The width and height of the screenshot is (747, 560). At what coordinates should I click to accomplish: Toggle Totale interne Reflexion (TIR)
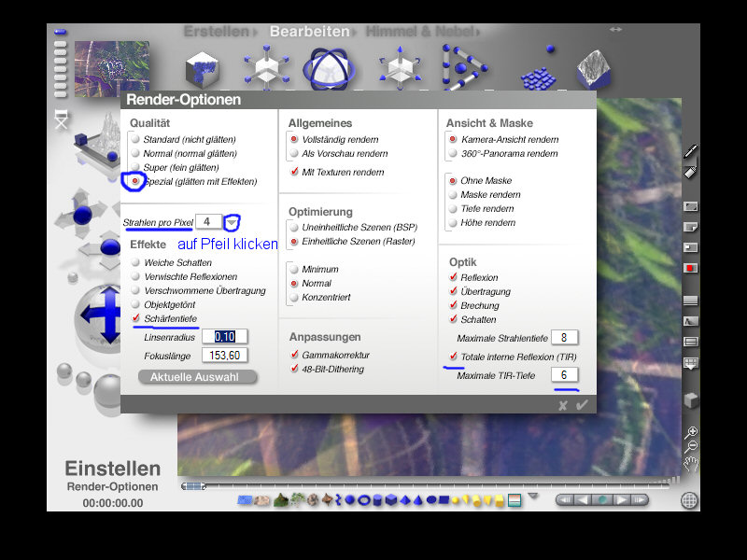[x=453, y=357]
